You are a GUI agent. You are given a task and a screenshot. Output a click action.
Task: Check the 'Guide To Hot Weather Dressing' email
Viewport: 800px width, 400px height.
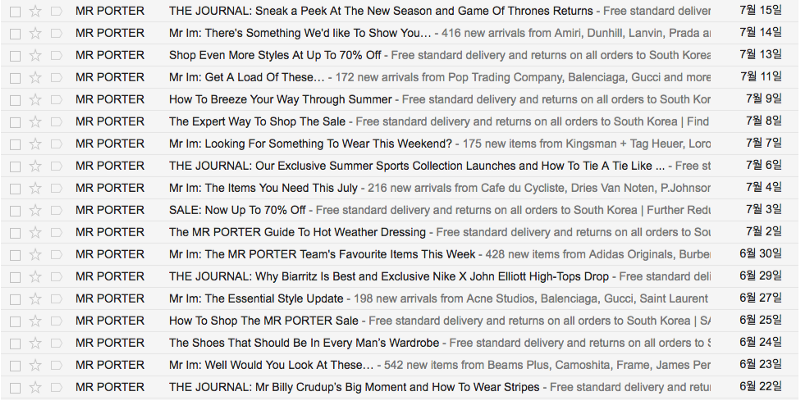tap(15, 232)
